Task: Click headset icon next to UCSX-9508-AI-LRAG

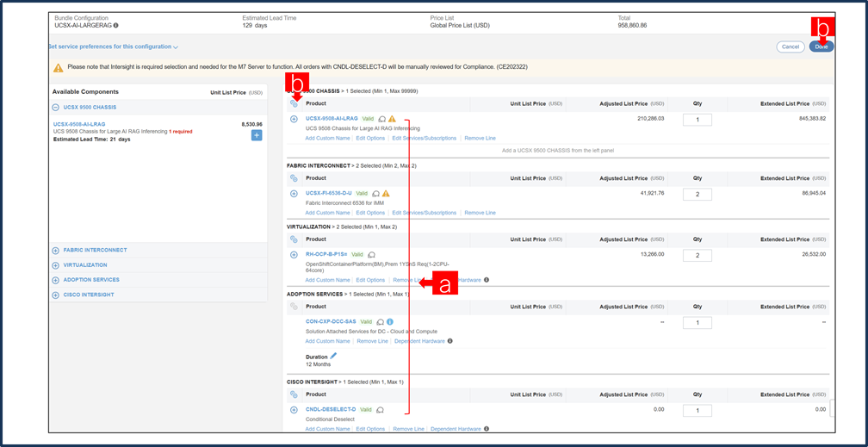Action: [382, 119]
